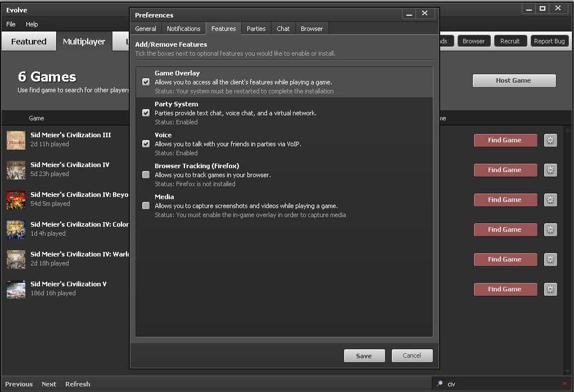Minimize the Preferences dialog
574x392 pixels.
point(409,13)
